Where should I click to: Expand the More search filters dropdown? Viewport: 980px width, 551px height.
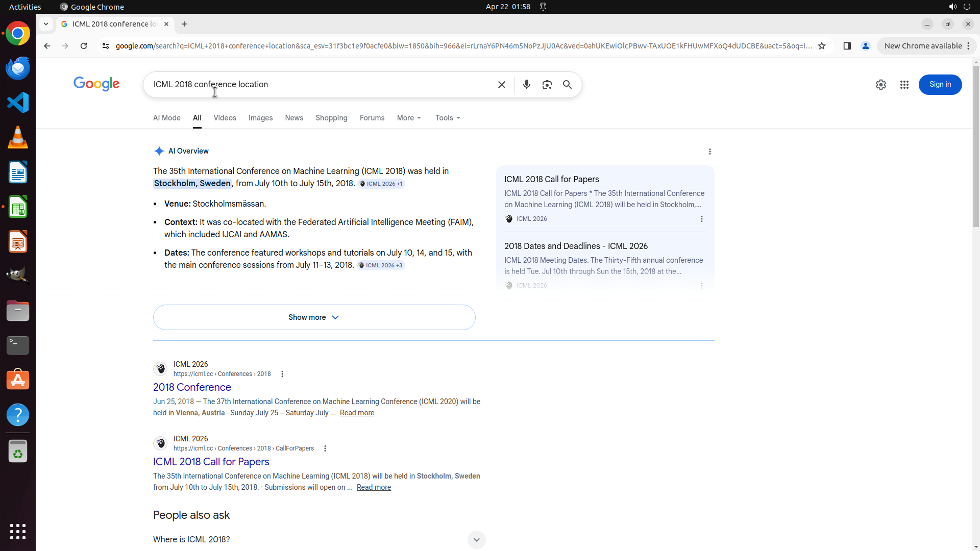409,118
